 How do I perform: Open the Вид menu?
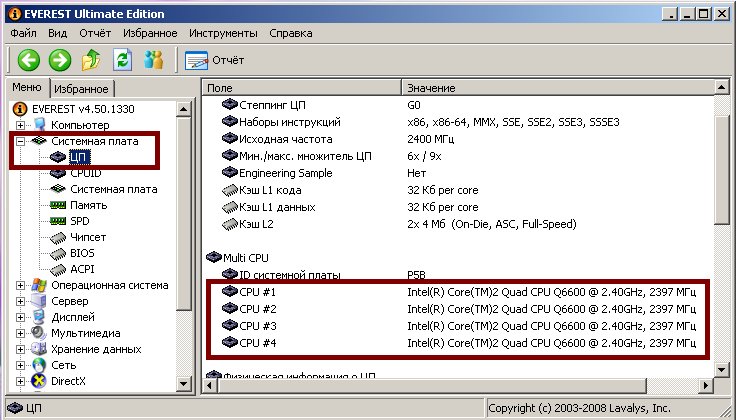click(57, 33)
